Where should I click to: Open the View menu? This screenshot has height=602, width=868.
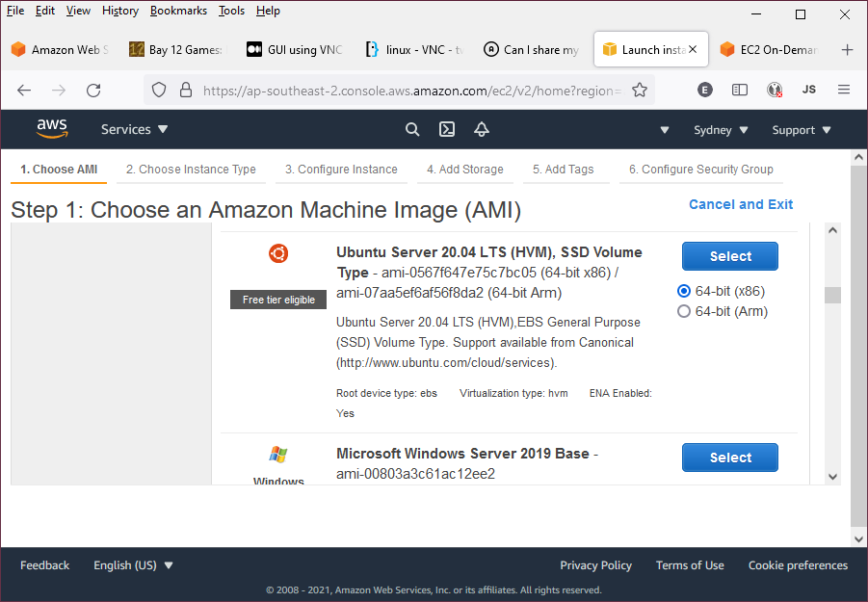click(x=78, y=11)
